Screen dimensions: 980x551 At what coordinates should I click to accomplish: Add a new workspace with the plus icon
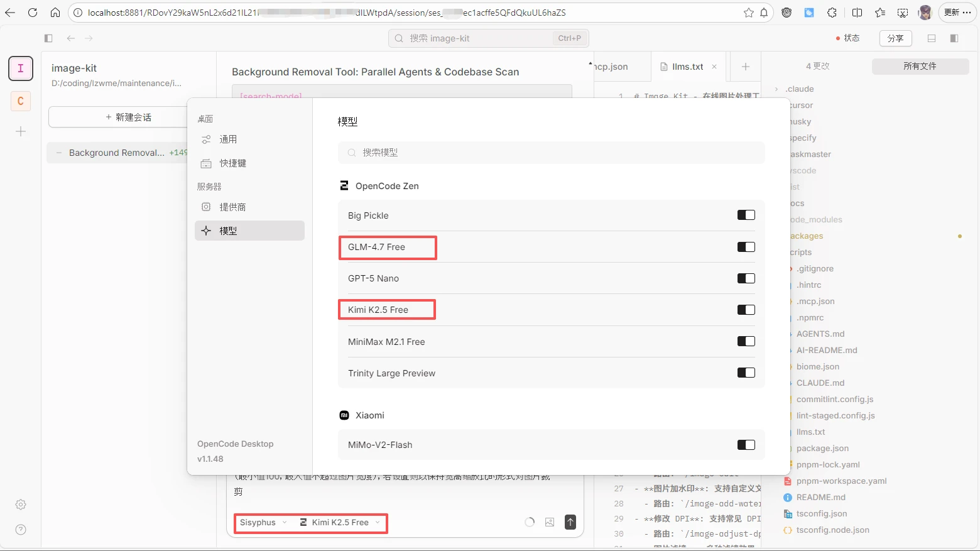[21, 131]
